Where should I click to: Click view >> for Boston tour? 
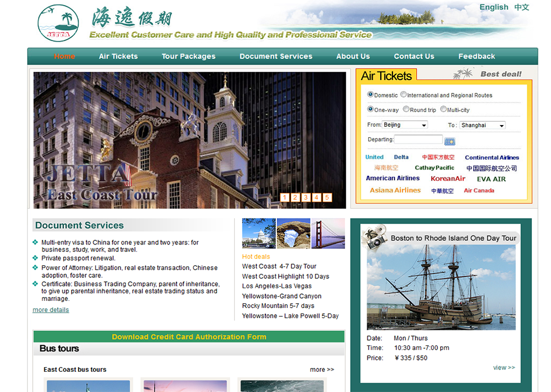click(504, 367)
